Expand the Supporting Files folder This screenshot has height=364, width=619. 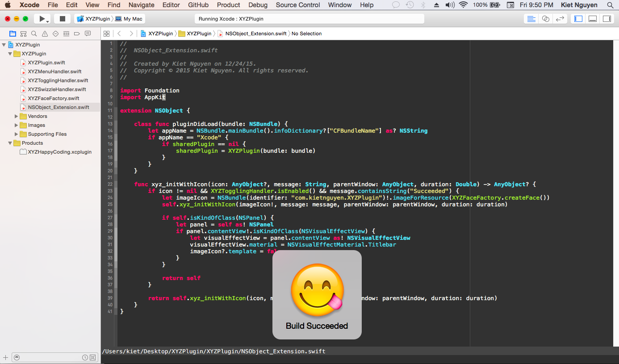tap(17, 134)
